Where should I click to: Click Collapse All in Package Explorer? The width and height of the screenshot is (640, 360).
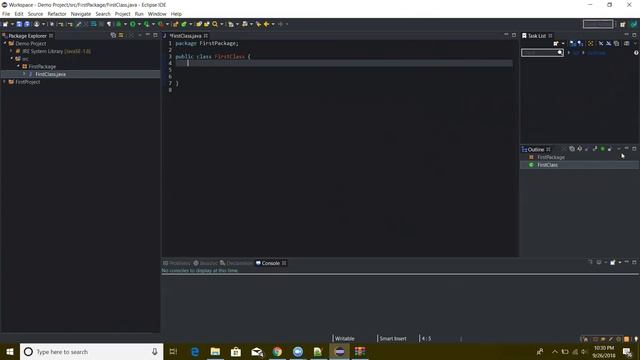(x=113, y=36)
